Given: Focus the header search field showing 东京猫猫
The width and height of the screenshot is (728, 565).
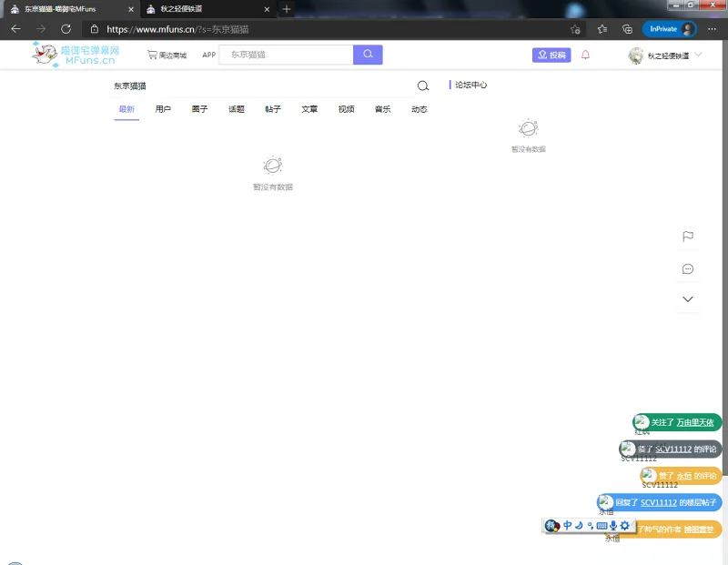Looking at the screenshot, I should (x=286, y=55).
